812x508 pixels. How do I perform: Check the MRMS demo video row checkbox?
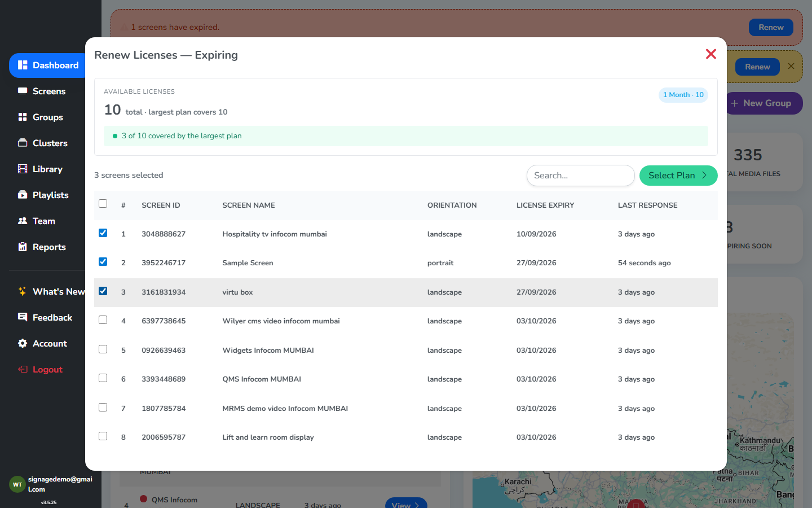coord(103,407)
